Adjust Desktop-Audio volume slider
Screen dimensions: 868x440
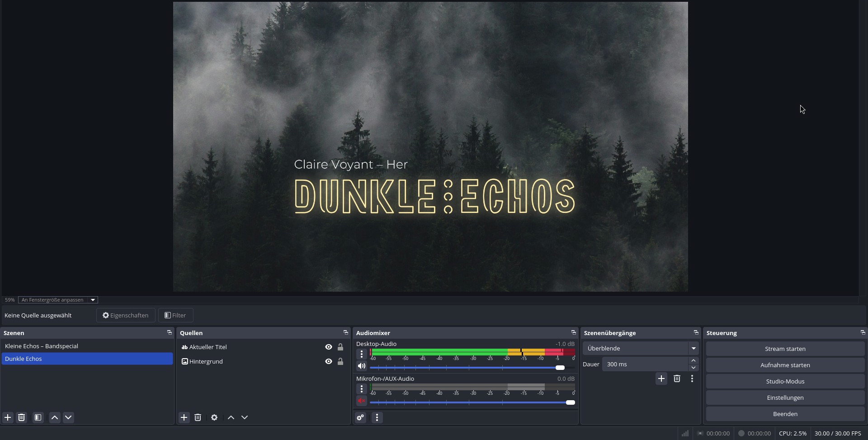pos(472,368)
